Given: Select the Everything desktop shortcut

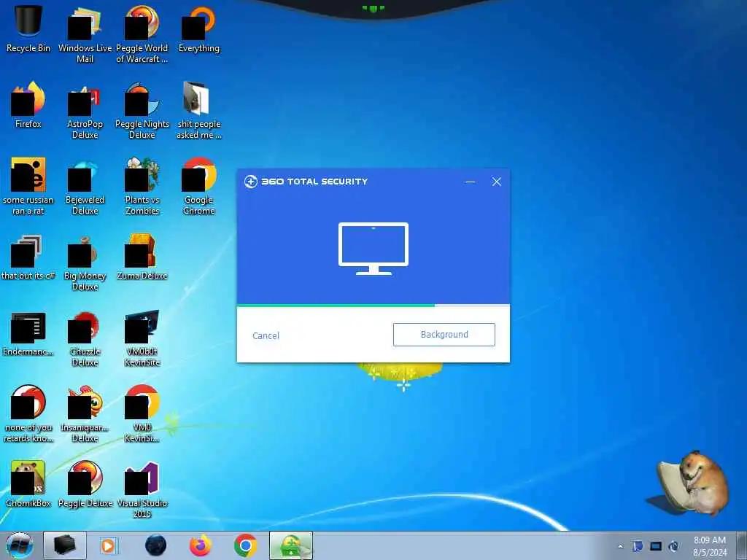Looking at the screenshot, I should [x=198, y=28].
